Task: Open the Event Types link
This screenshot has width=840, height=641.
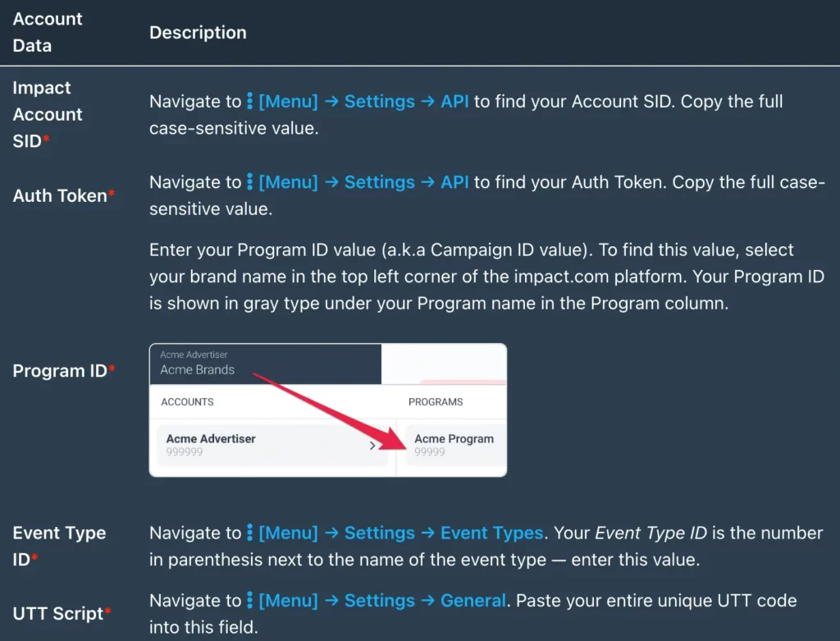Action: pyautogui.click(x=492, y=533)
